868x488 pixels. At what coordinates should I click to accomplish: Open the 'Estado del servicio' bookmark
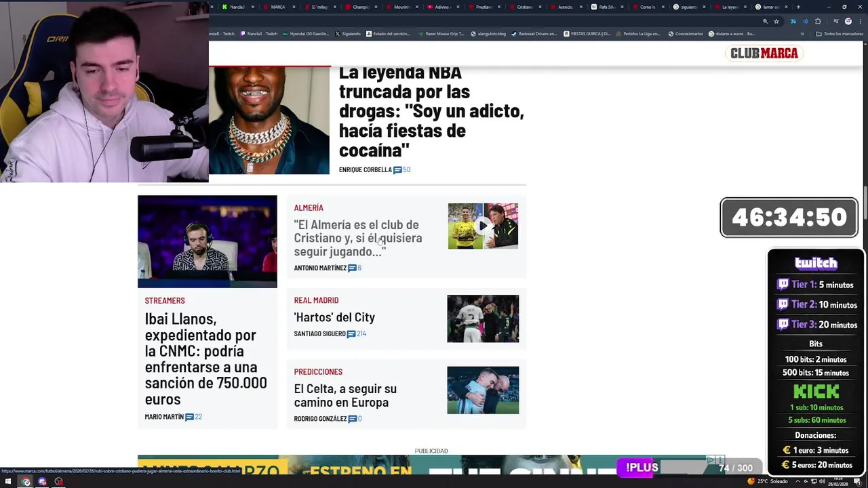click(x=389, y=34)
